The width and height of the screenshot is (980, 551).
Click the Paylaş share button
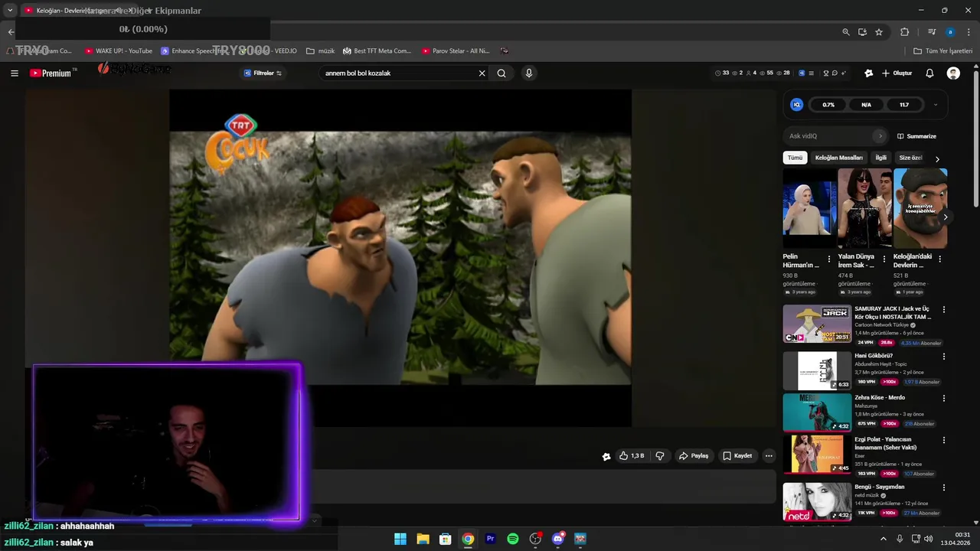[694, 456]
